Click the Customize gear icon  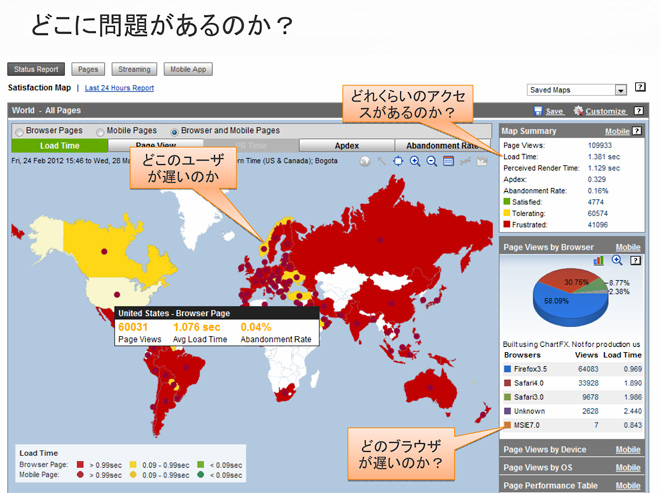click(578, 111)
